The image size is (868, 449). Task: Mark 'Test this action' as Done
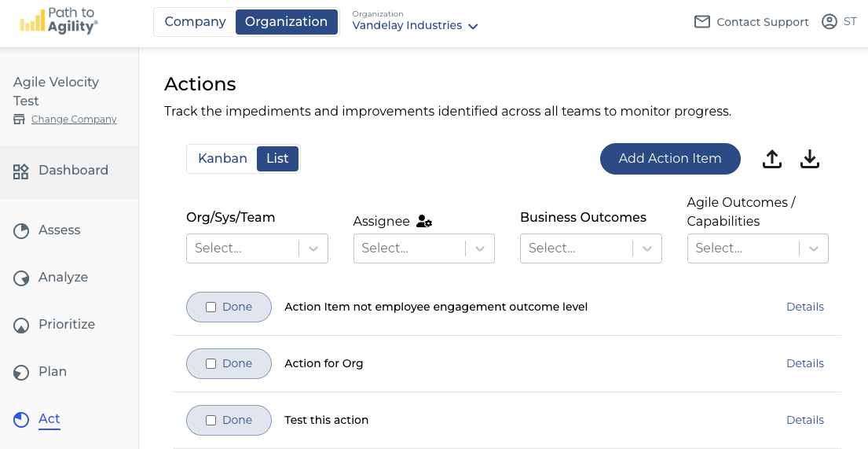pos(211,420)
